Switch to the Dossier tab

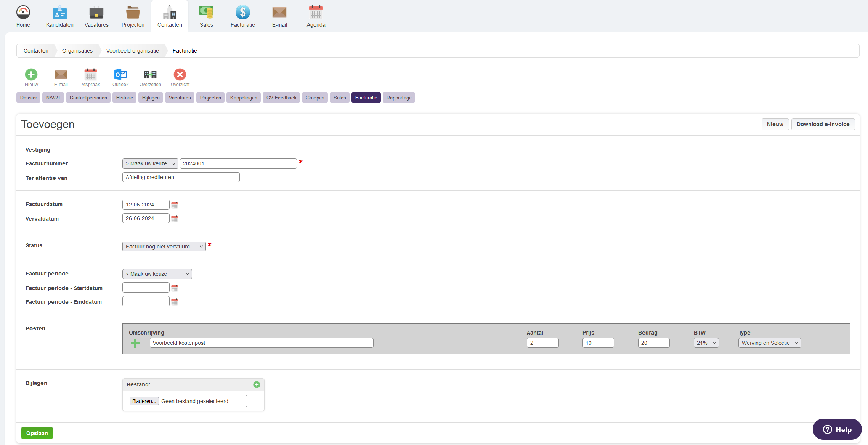tap(29, 98)
